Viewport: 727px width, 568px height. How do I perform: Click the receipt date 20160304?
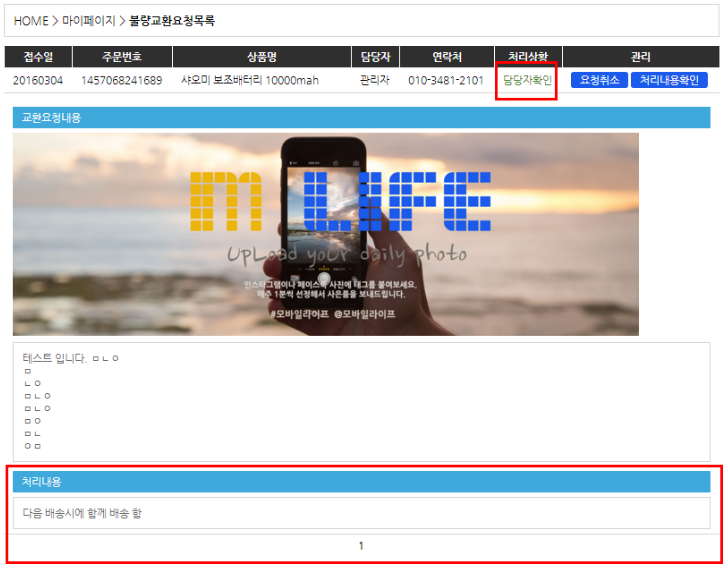coord(38,80)
